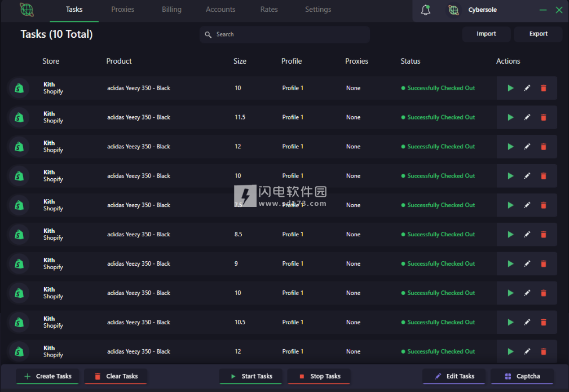Click 'adidas Yeezy 350 - Black' in size 8.5 row
Viewport: 569px width, 392px height.
pos(139,235)
